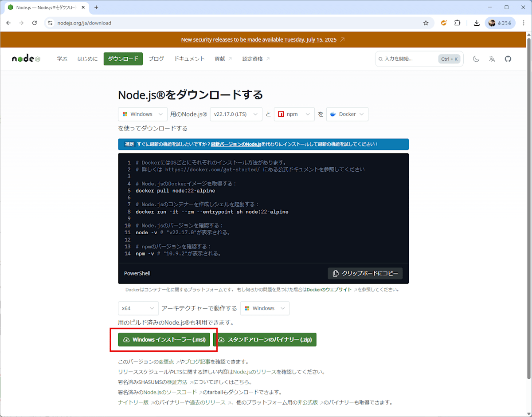This screenshot has height=417, width=532.
Task: Focus the 入力を開始 search field
Action: point(419,59)
